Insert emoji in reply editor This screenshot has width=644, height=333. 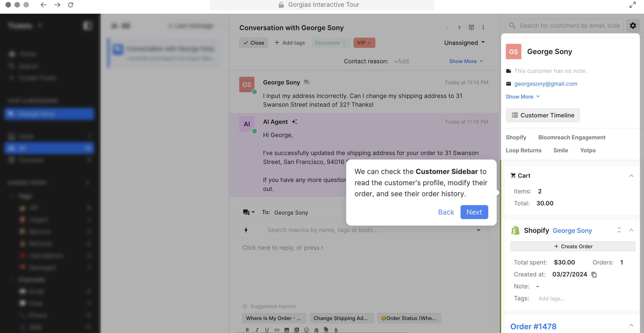306,330
